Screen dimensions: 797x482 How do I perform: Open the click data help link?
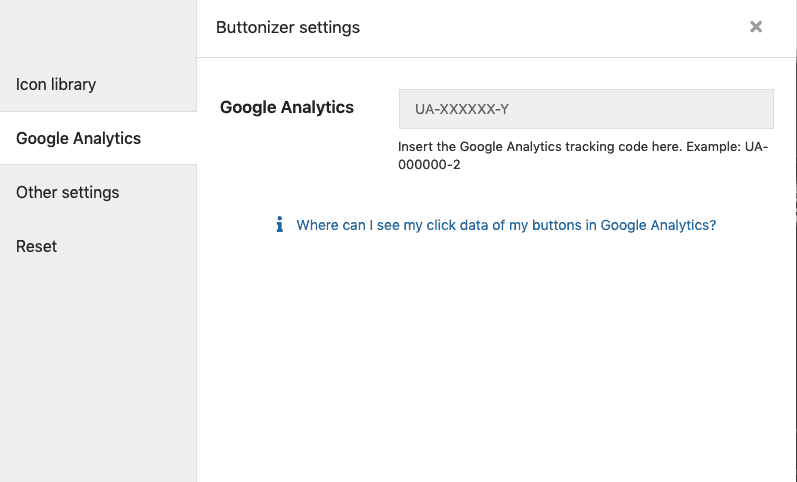point(506,225)
